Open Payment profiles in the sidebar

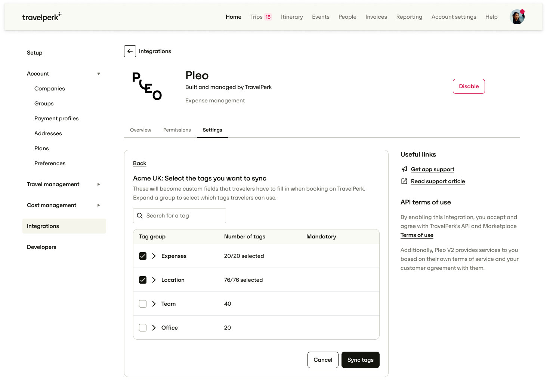(56, 118)
